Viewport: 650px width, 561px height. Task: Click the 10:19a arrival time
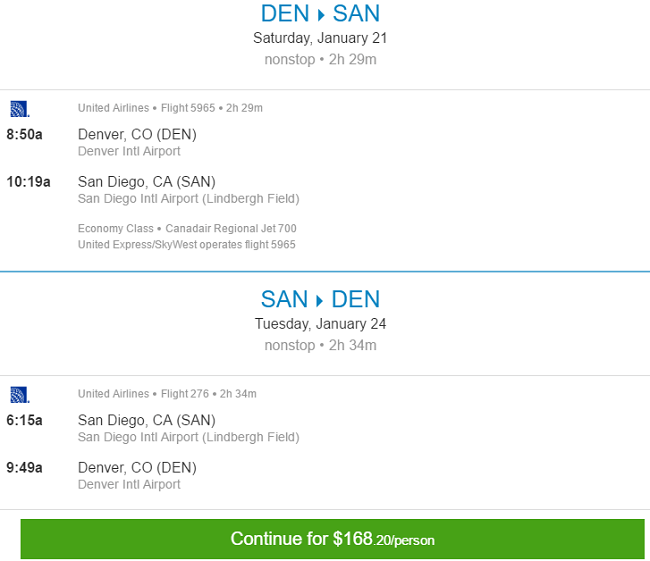point(28,182)
